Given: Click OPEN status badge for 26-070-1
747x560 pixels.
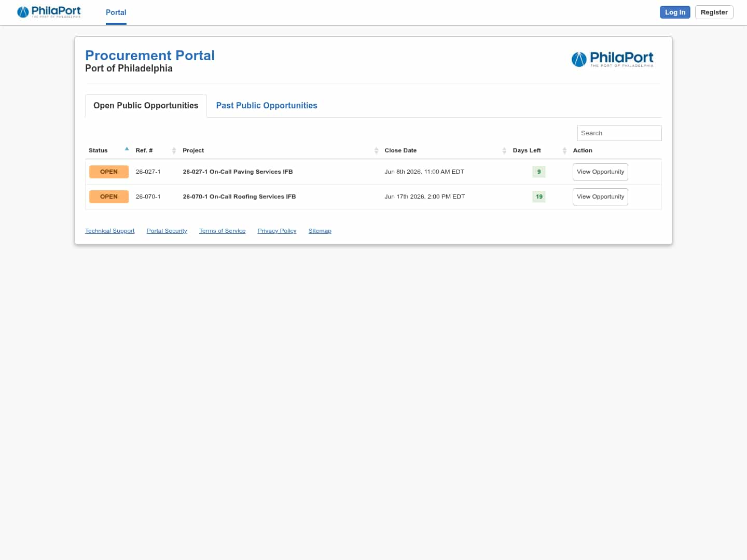Looking at the screenshot, I should [x=109, y=197].
